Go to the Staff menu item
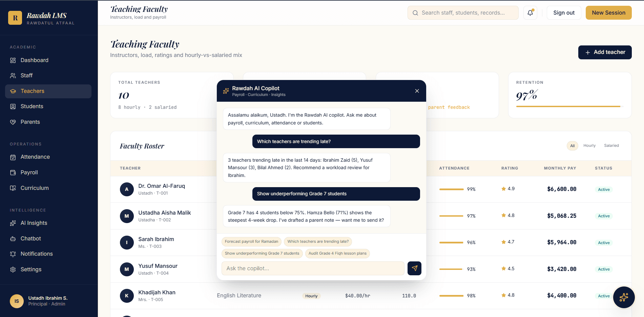Image resolution: width=644 pixels, height=317 pixels. point(48,76)
